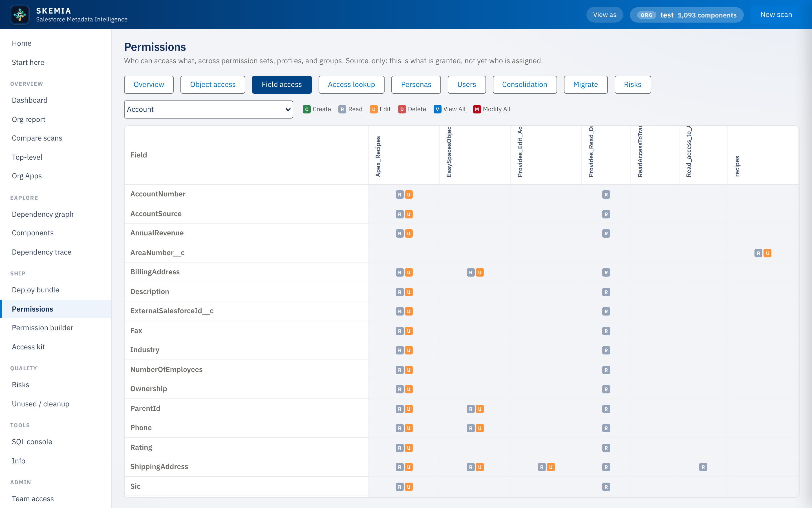Open the Account object dropdown

[x=208, y=110]
